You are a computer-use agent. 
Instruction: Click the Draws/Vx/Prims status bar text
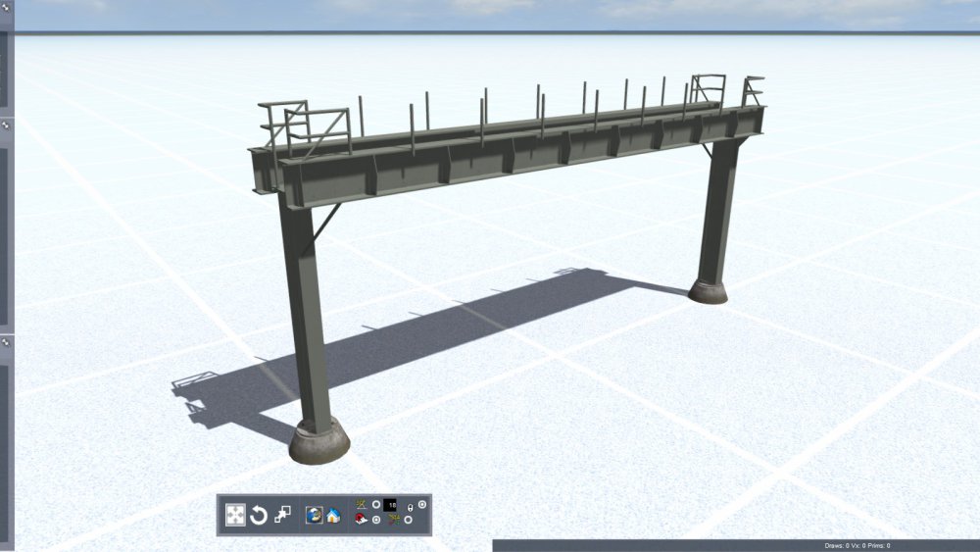coord(857,545)
